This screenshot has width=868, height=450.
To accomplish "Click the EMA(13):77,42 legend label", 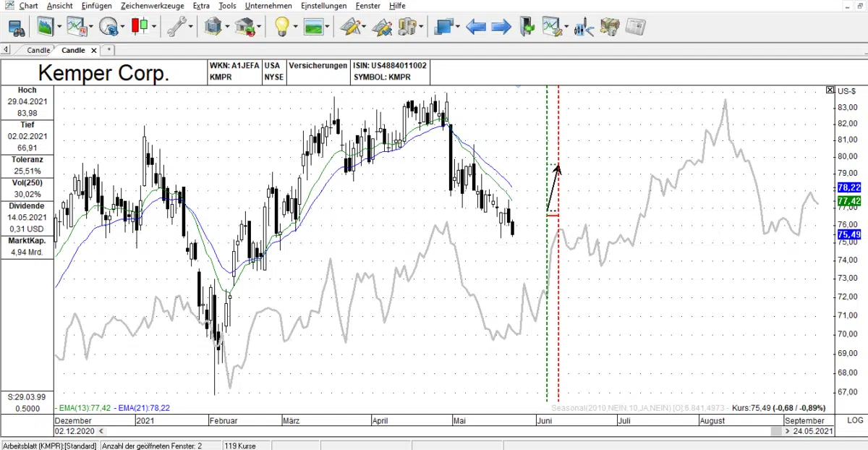I will coord(85,408).
